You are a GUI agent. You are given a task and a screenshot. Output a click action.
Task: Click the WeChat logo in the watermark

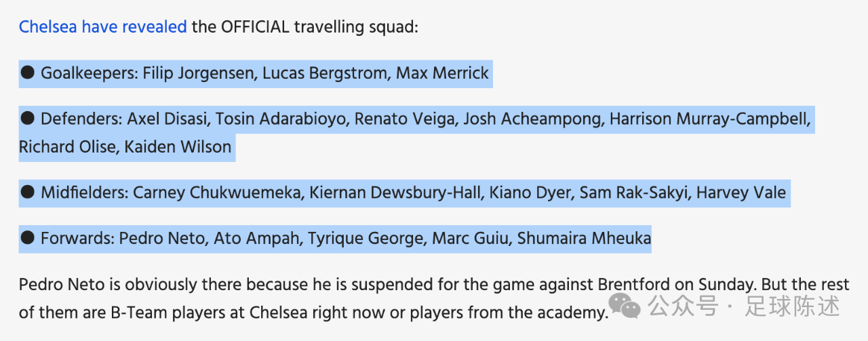(624, 306)
